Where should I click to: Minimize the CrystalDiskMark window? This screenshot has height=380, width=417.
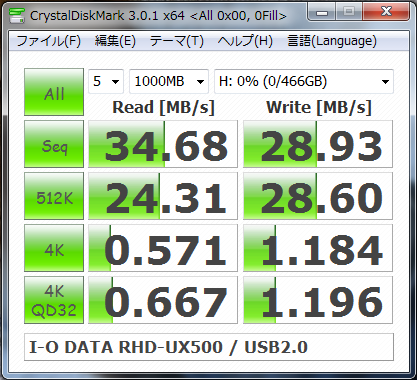pyautogui.click(x=322, y=12)
